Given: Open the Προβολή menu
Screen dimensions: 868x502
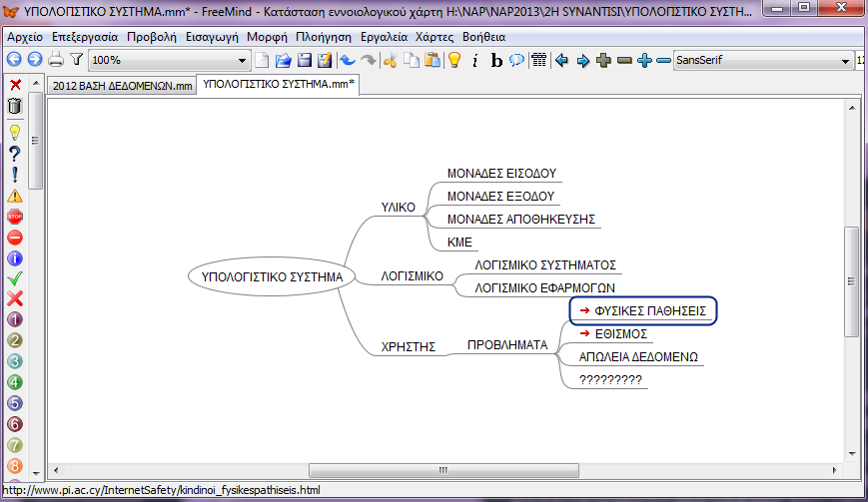Looking at the screenshot, I should pos(152,37).
